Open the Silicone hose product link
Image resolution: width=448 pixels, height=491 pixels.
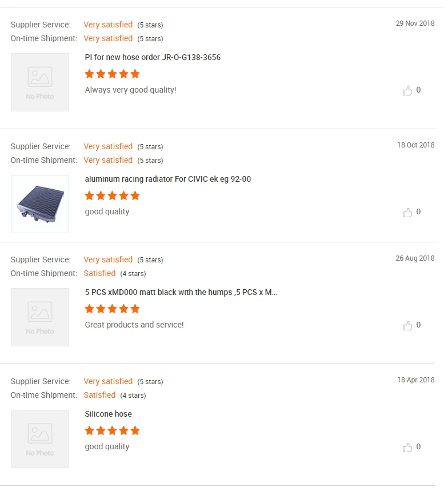point(108,414)
